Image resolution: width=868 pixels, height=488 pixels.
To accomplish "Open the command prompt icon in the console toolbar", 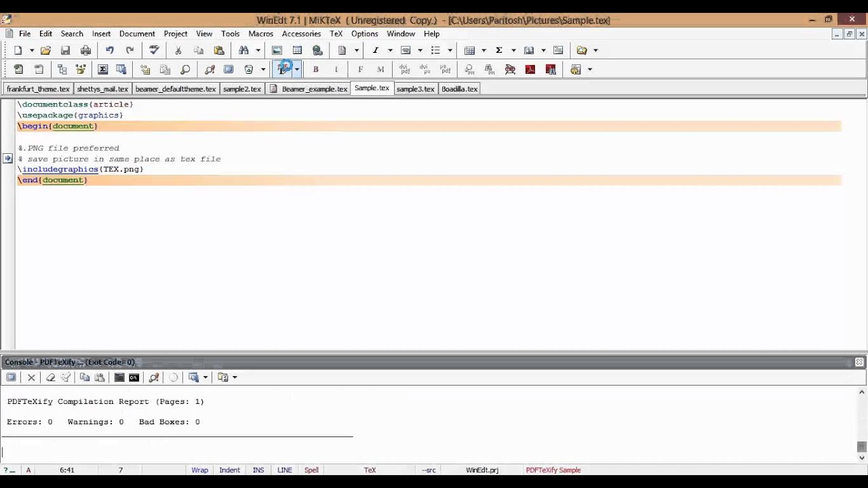I will 134,378.
